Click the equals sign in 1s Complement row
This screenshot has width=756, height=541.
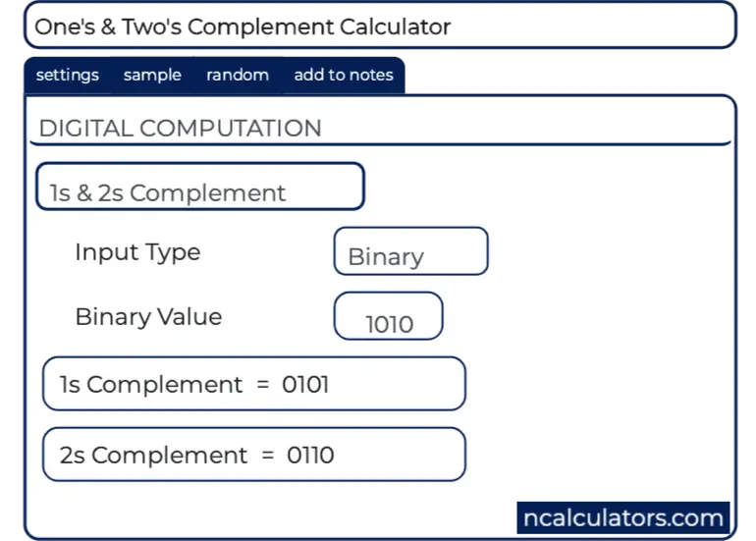(x=262, y=384)
